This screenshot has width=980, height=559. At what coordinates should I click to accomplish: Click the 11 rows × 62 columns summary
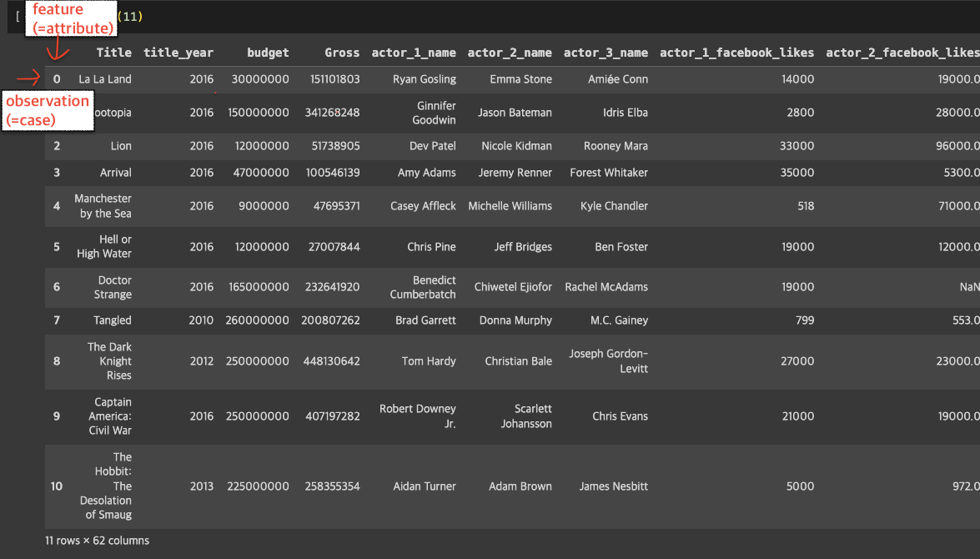tap(97, 541)
